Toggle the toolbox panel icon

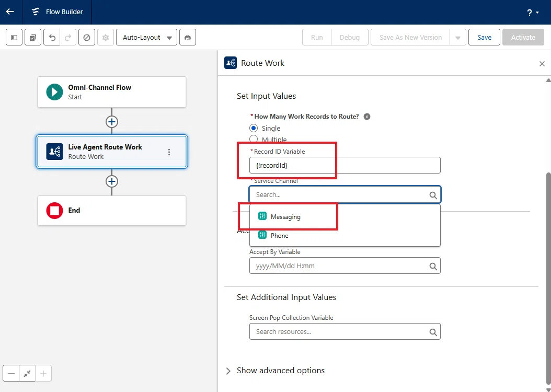click(x=14, y=37)
